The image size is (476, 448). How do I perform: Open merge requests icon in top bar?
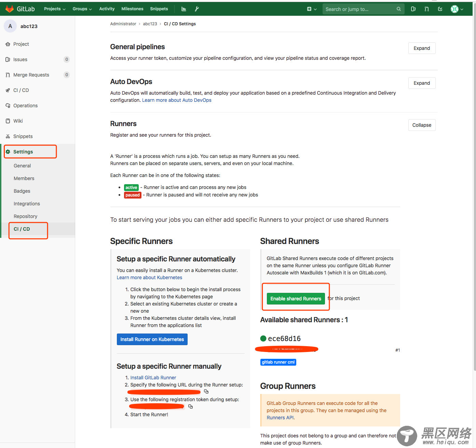click(427, 9)
